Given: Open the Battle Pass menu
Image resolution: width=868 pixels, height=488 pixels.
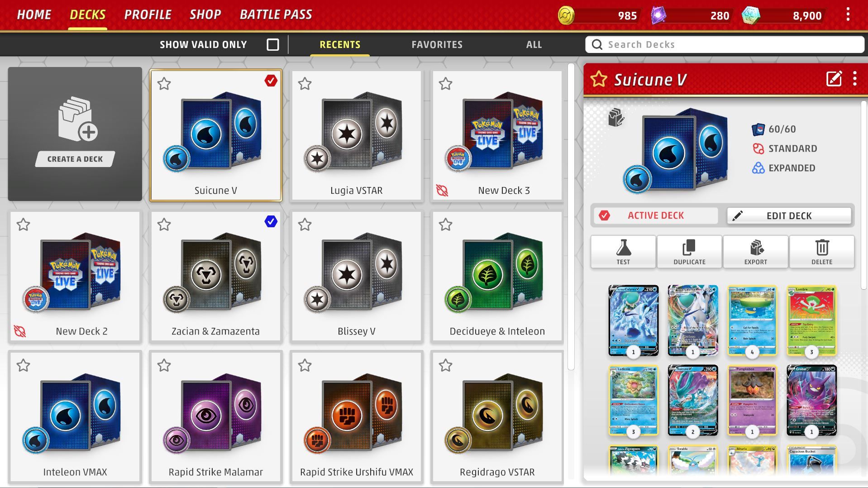Looking at the screenshot, I should point(276,14).
